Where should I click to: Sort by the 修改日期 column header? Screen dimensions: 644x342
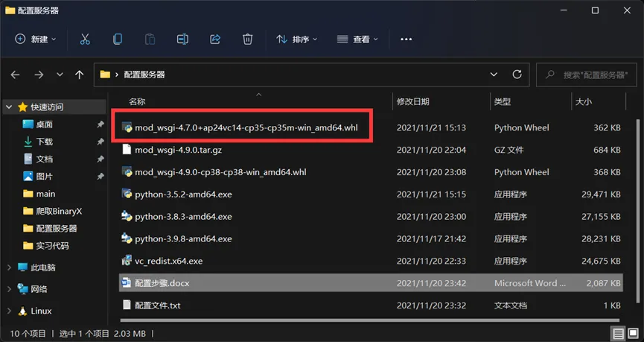pos(412,101)
